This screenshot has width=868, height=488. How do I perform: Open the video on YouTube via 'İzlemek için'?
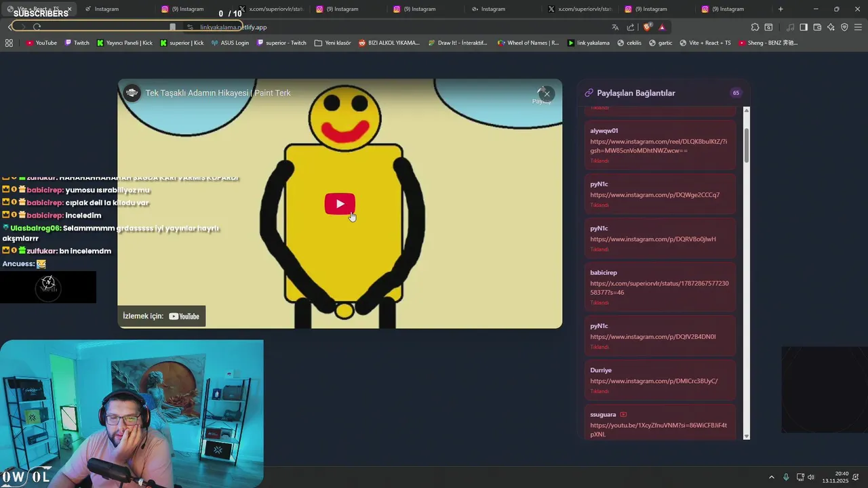click(x=161, y=316)
